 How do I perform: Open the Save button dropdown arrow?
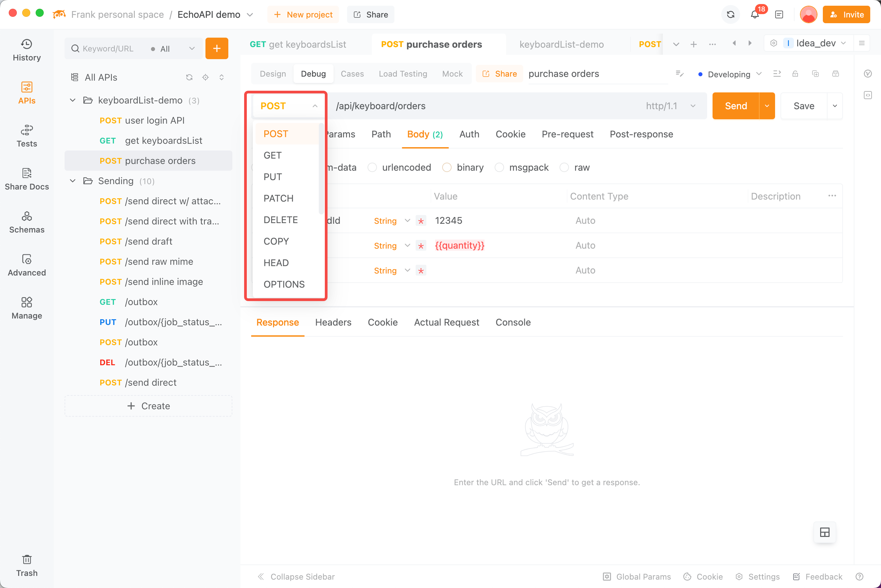click(835, 106)
